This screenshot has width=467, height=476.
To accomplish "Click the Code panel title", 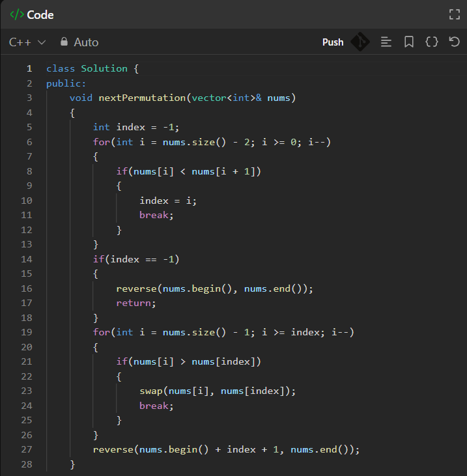I will [40, 15].
